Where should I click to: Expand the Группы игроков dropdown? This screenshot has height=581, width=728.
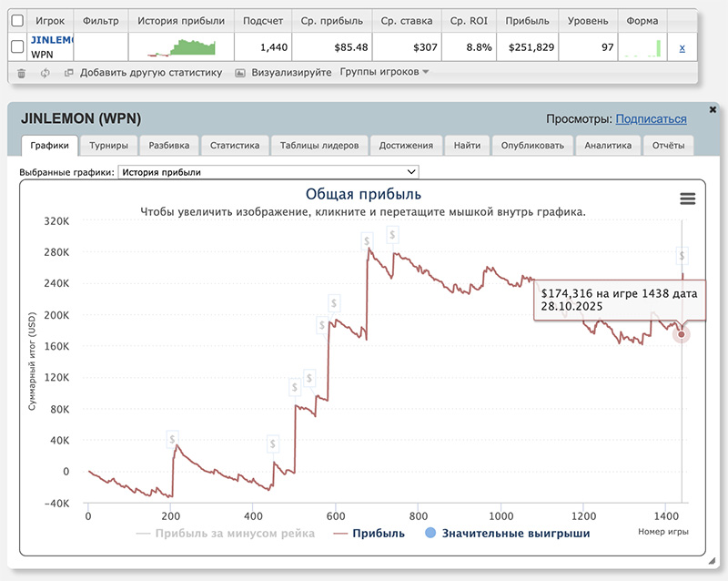point(384,72)
